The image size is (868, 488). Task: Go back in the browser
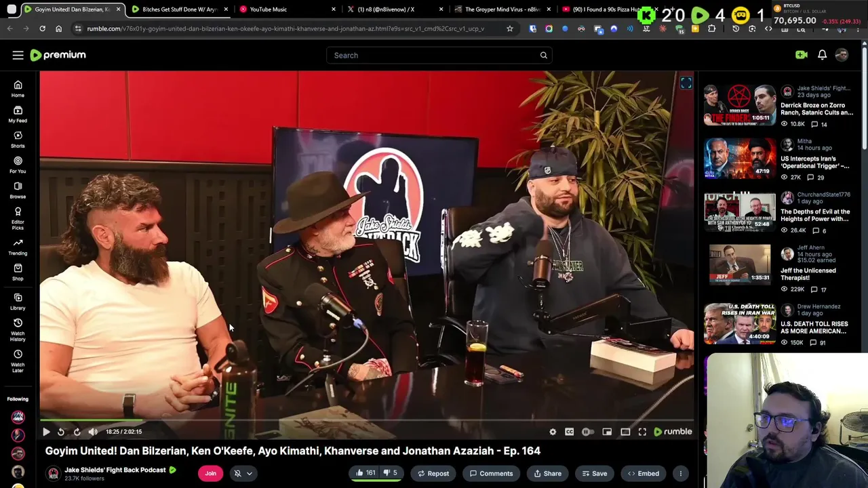pyautogui.click(x=9, y=28)
